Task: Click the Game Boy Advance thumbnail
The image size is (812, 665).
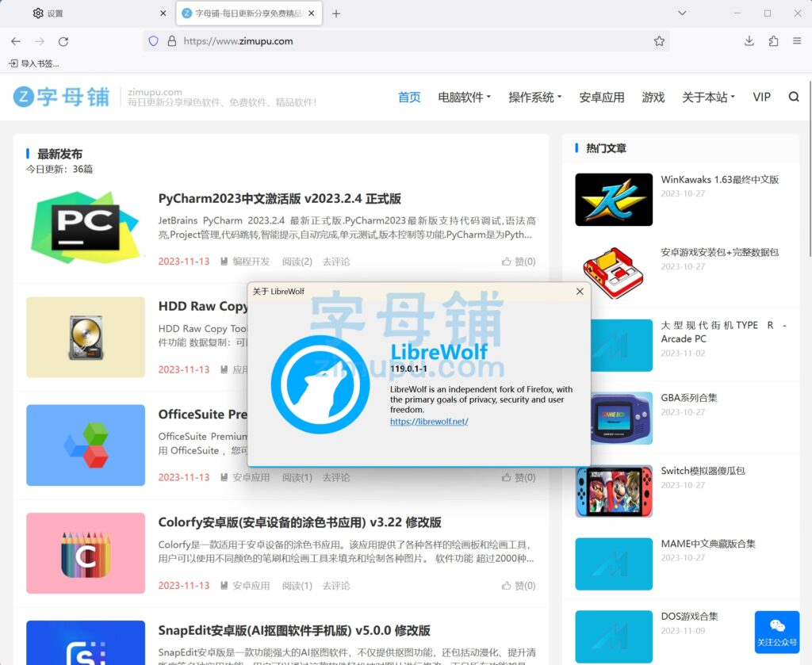Action: tap(622, 418)
